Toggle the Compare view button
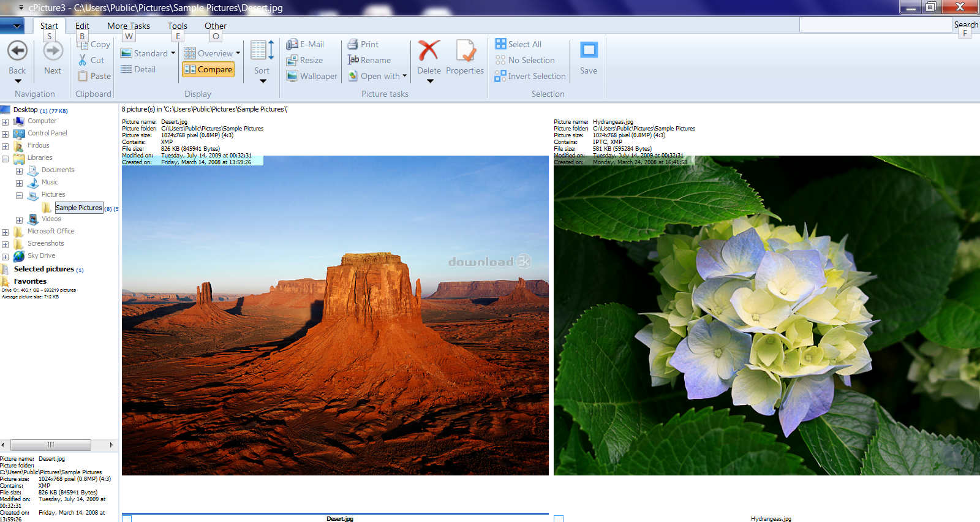The image size is (980, 522). coord(208,69)
